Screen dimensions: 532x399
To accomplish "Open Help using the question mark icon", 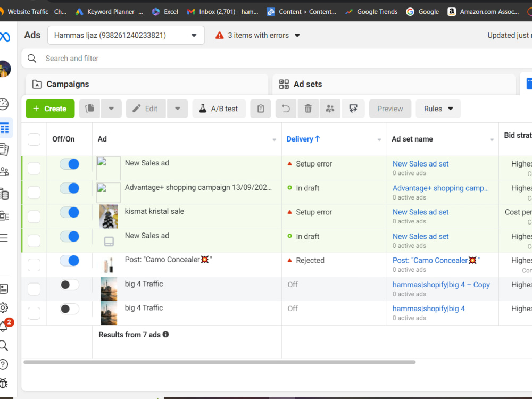I will click(x=6, y=364).
